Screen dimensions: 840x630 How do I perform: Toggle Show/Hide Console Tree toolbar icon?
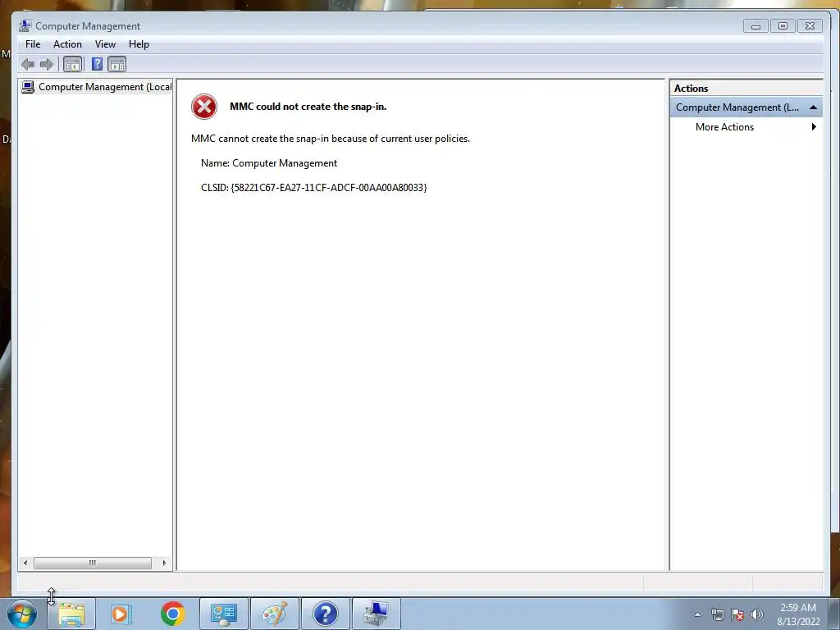[72, 65]
